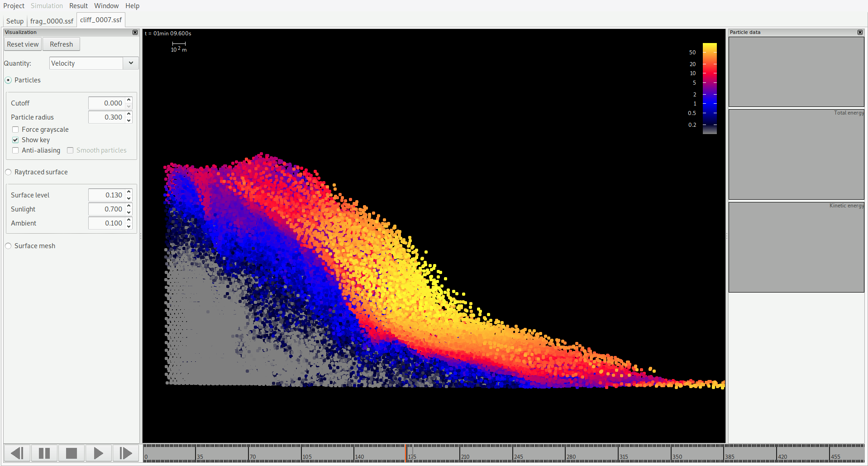Open the Project menu
Screen dimensions: 868x466
tap(14, 6)
